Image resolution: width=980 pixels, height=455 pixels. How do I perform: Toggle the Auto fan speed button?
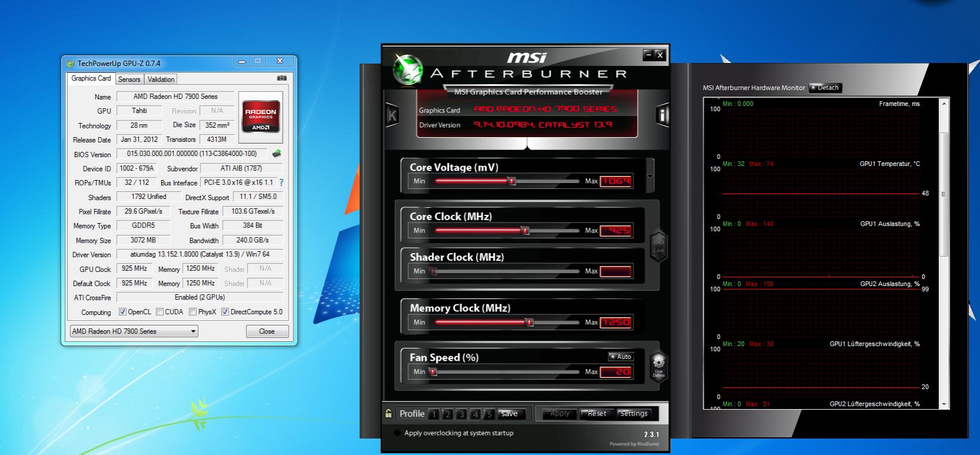pyautogui.click(x=620, y=357)
